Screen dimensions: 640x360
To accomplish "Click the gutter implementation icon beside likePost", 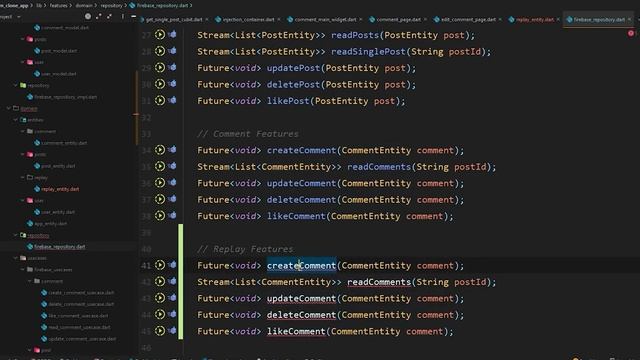I will coord(160,100).
